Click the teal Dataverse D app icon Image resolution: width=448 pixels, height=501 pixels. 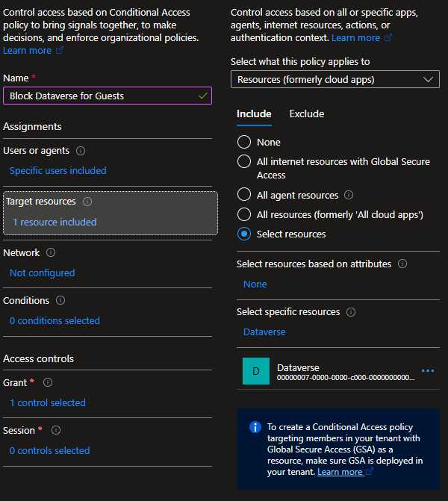coord(256,371)
